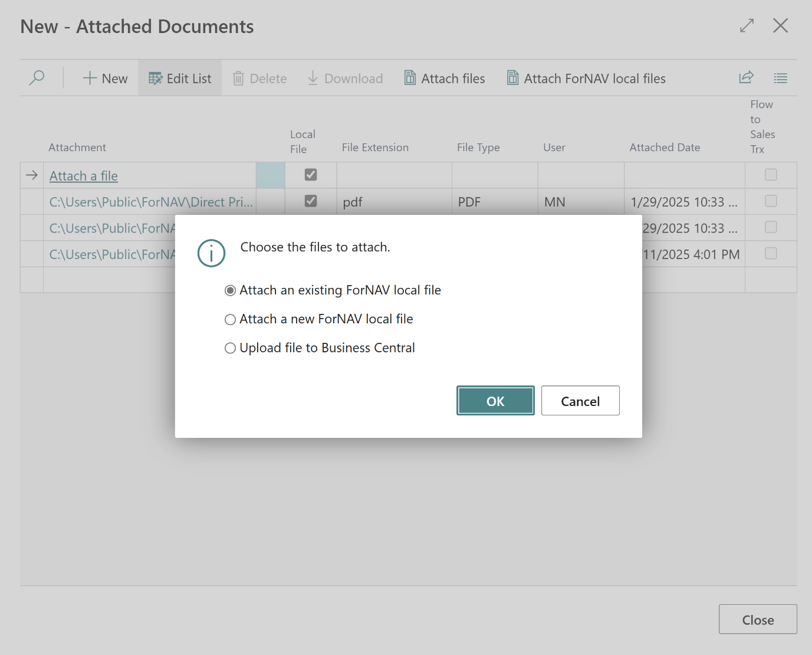Click the 1/29/2025 10:33 date cell in the MN row

click(x=685, y=202)
